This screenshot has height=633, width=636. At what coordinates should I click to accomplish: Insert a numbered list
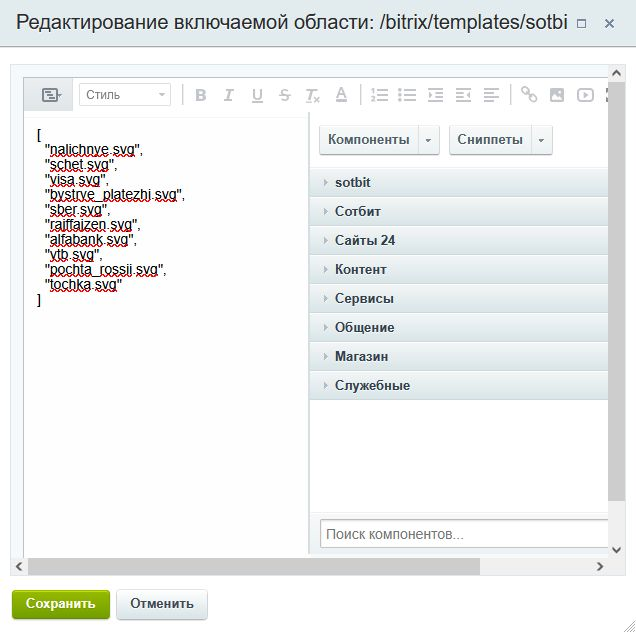click(379, 95)
